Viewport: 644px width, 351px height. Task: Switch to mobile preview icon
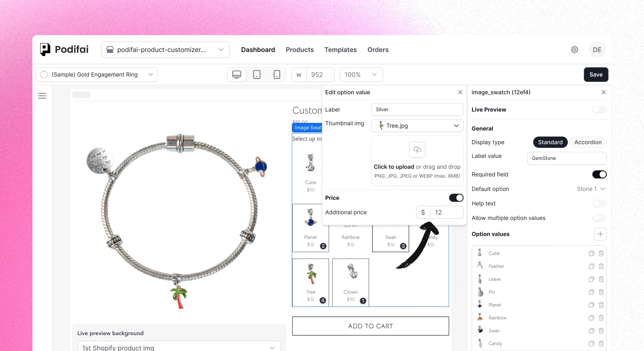[277, 75]
